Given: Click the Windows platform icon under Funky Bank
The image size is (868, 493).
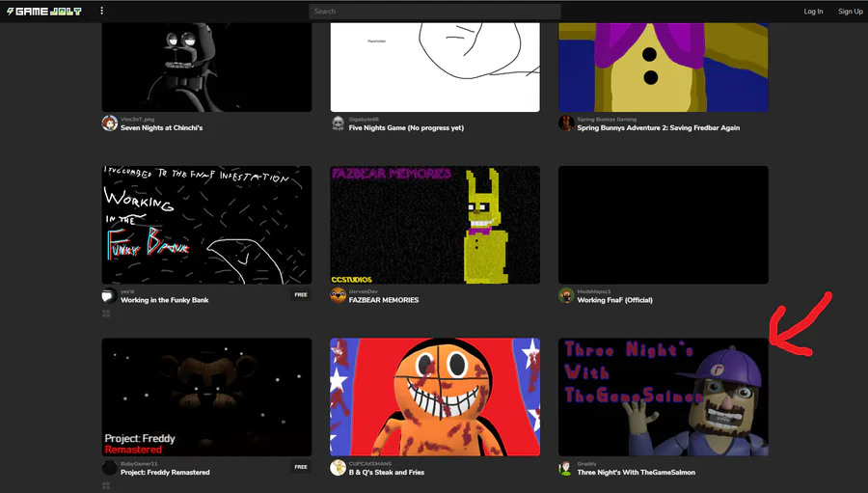Looking at the screenshot, I should tap(106, 314).
